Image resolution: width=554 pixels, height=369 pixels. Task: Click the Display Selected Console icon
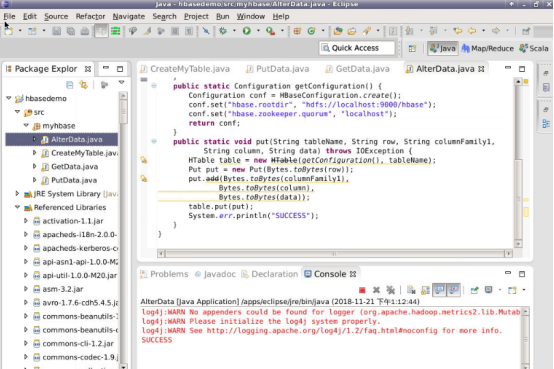coord(489,290)
